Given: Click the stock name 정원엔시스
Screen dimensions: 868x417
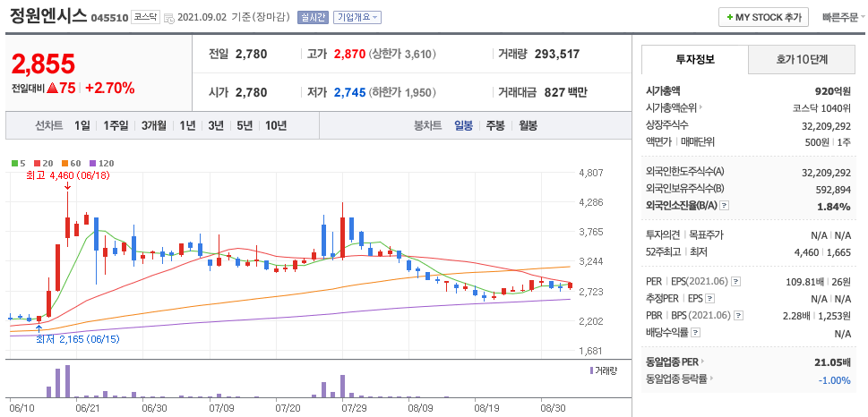Looking at the screenshot, I should pyautogui.click(x=47, y=16).
